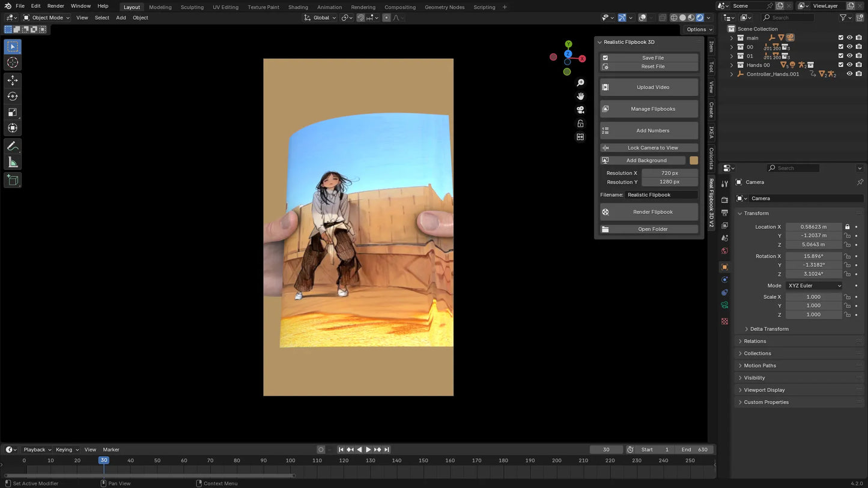868x488 pixels.
Task: Hide the 01 collection with eye icon
Action: pos(850,56)
